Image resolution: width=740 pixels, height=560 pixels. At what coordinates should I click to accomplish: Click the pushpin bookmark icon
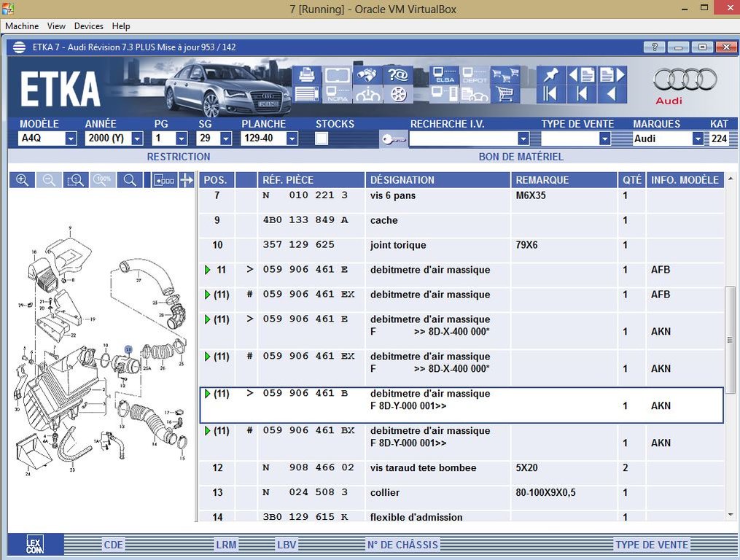(x=550, y=75)
